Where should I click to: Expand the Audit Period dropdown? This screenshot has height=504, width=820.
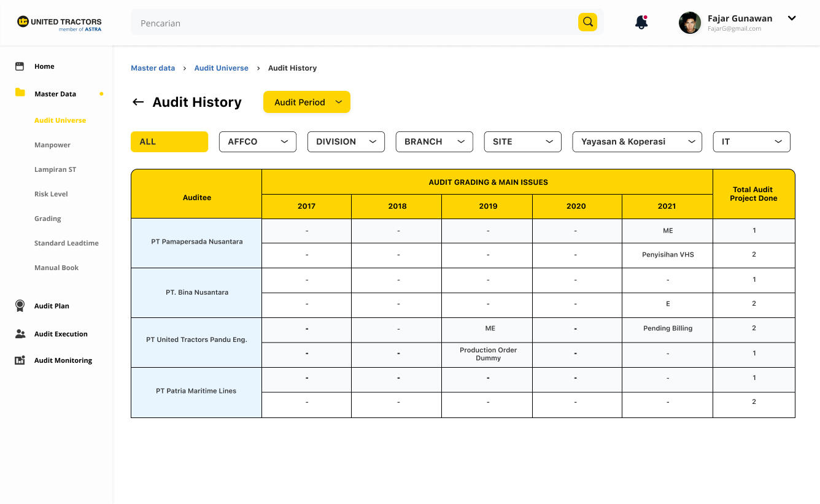306,103
